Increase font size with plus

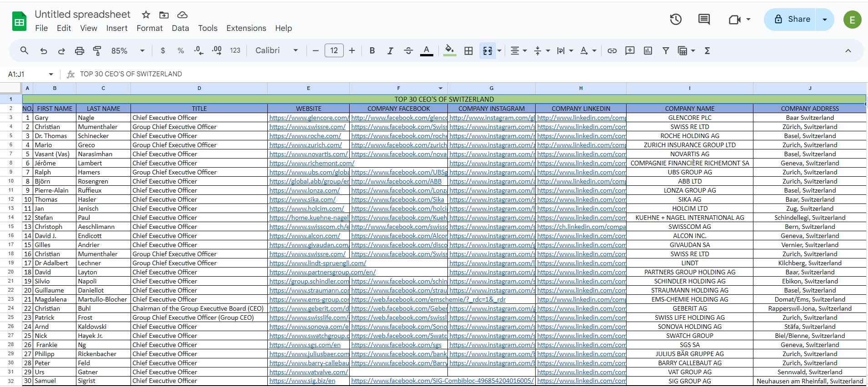[x=352, y=50]
